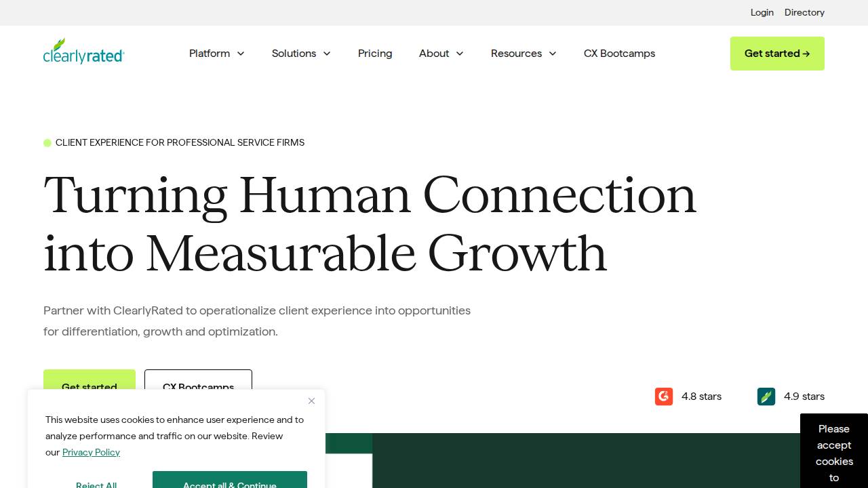Click Reject All in the cookie banner
The height and width of the screenshot is (488, 868).
click(96, 485)
